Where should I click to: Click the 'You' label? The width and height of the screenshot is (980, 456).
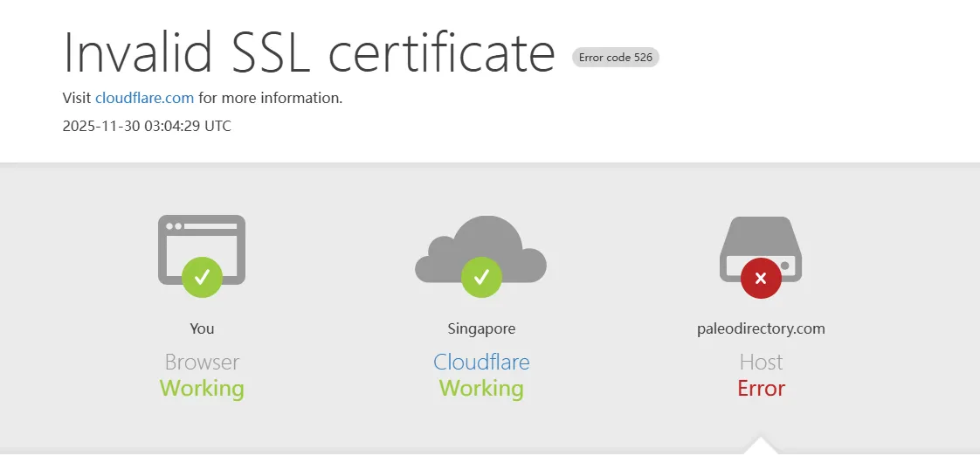coord(202,328)
